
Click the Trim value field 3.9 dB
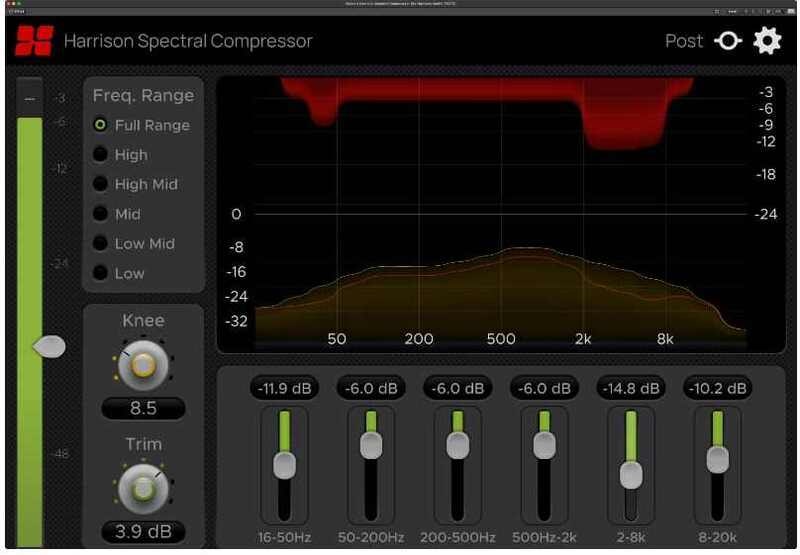[143, 531]
